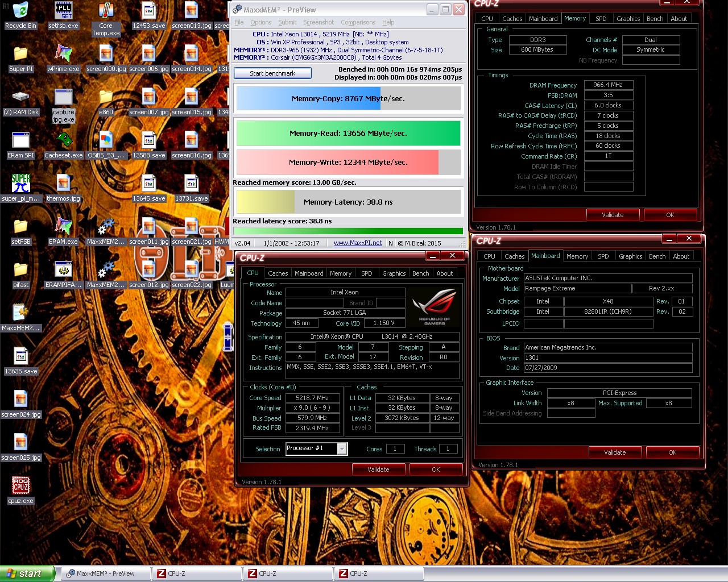Image resolution: width=728 pixels, height=582 pixels.
Task: Open screen025.jpg desktop file
Action: pyautogui.click(x=21, y=447)
